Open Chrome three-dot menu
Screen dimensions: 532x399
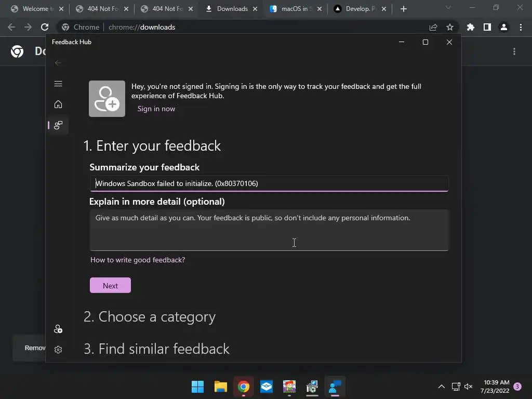click(521, 27)
